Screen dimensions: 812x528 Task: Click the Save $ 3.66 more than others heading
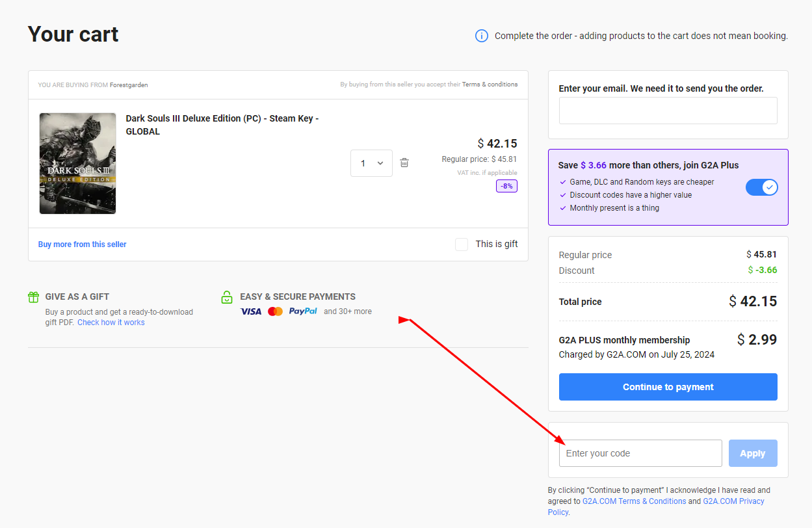coord(648,165)
